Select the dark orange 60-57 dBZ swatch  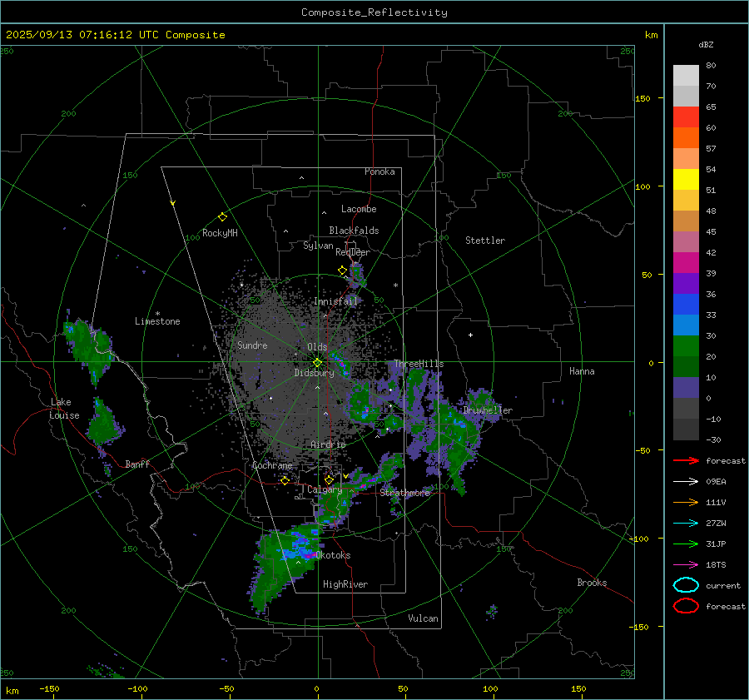pyautogui.click(x=686, y=138)
